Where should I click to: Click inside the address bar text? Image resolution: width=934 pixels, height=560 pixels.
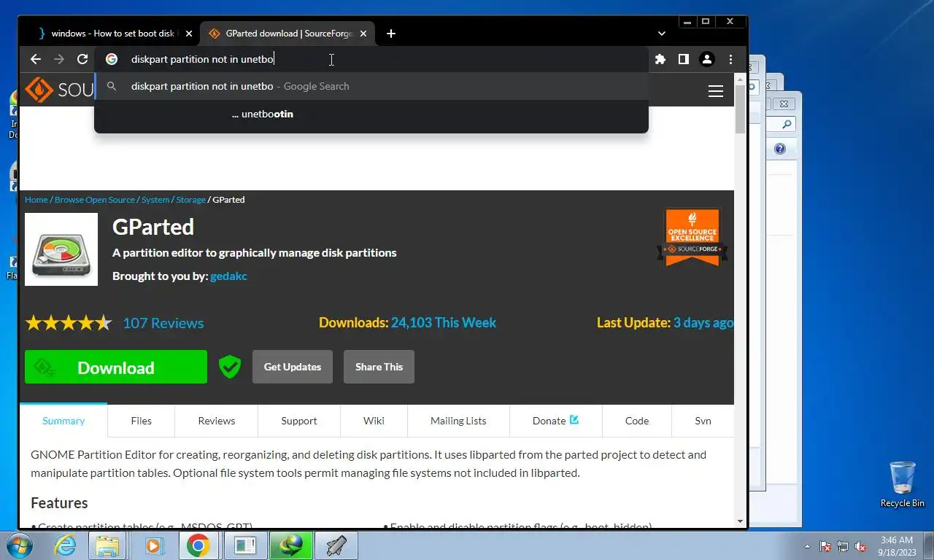tap(202, 60)
